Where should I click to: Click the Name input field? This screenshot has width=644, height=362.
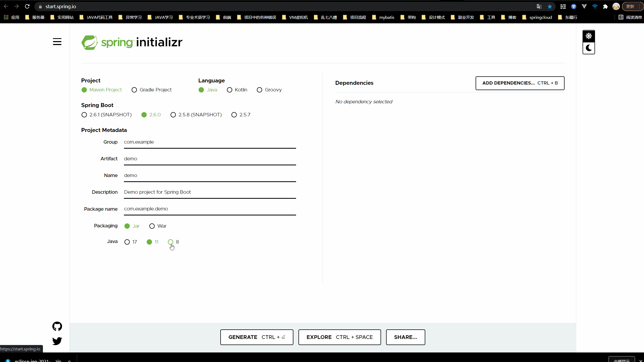pos(210,176)
